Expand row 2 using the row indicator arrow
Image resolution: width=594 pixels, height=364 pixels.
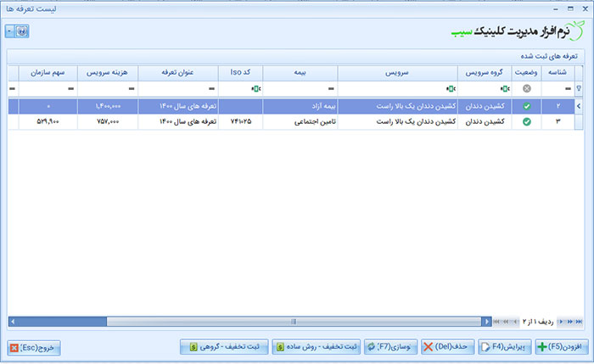[x=579, y=107]
